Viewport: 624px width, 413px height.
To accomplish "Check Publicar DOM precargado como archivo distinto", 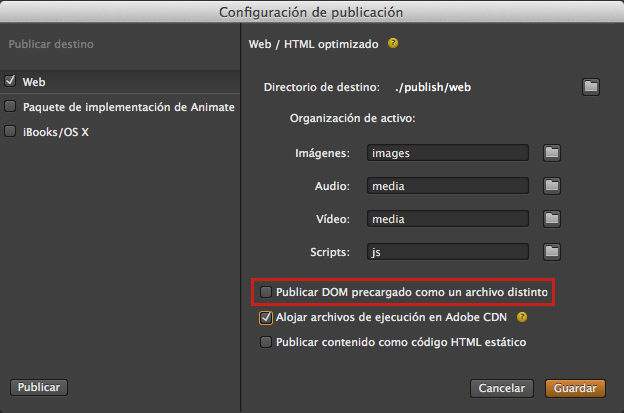I will coord(266,292).
